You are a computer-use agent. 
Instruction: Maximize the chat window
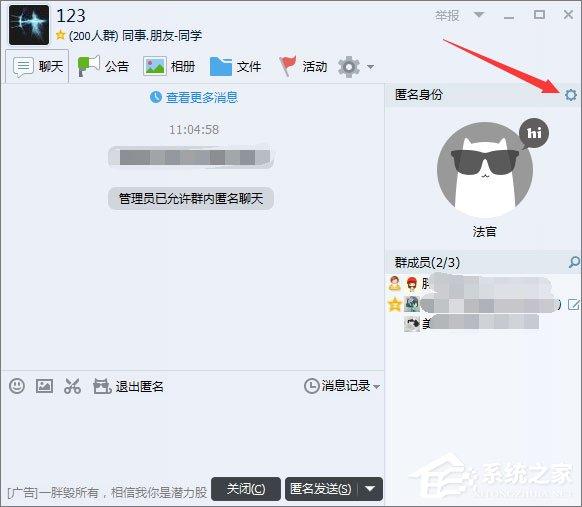coord(539,15)
